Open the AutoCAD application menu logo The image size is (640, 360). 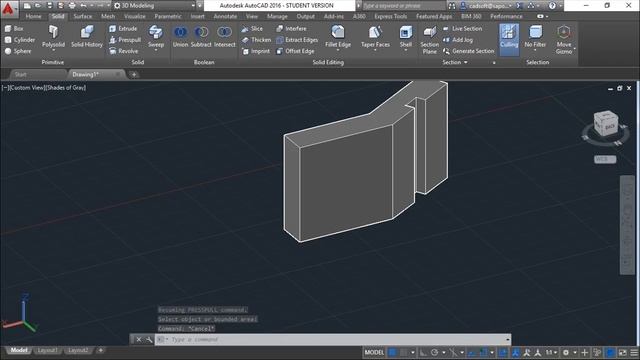[8, 8]
